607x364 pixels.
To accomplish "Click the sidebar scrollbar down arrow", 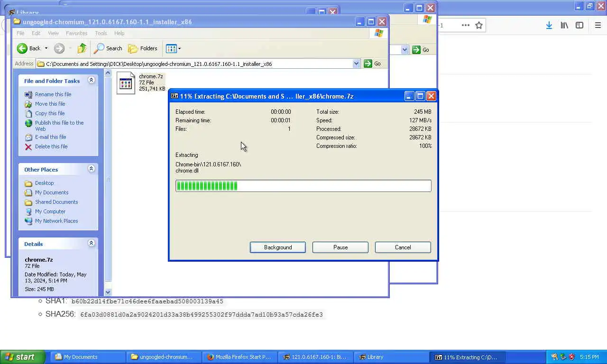I will coord(108,292).
